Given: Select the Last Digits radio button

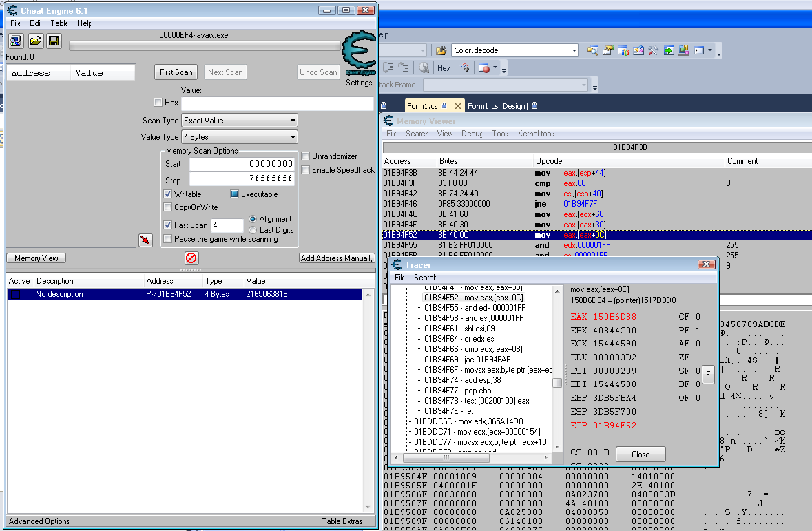Looking at the screenshot, I should [x=253, y=229].
